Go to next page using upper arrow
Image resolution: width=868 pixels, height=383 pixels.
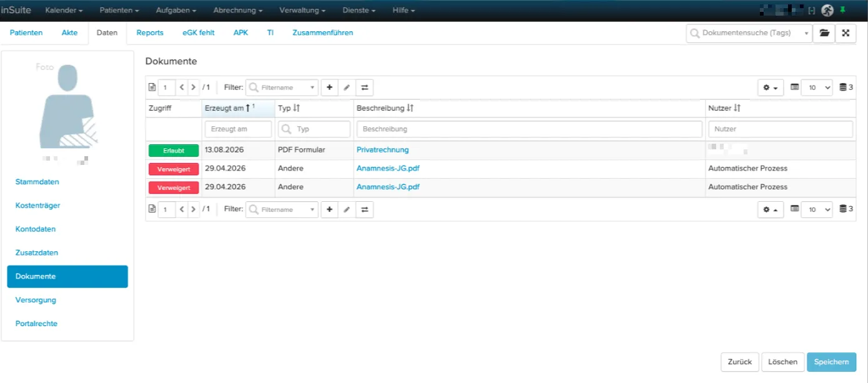click(194, 87)
